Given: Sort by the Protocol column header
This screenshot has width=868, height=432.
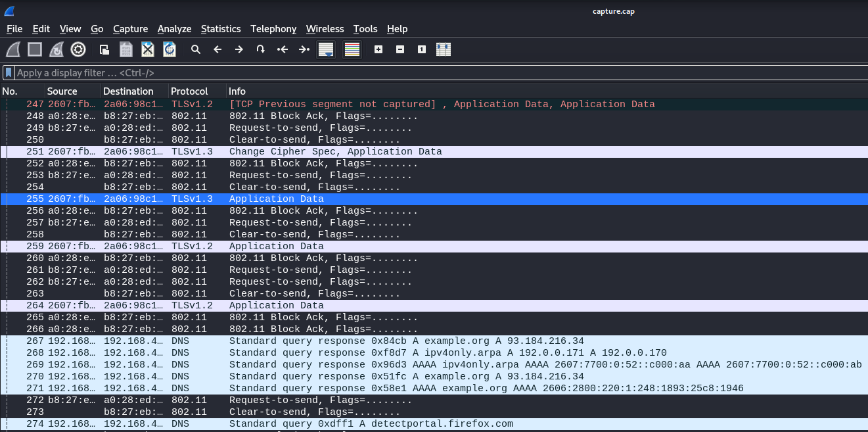Looking at the screenshot, I should [197, 91].
